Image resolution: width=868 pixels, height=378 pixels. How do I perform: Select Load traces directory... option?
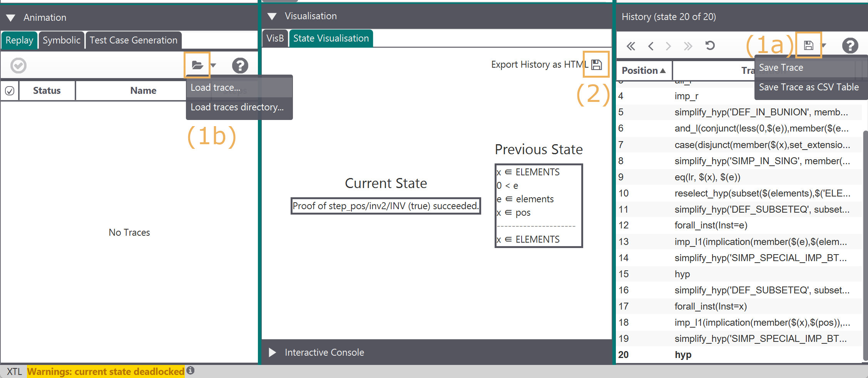click(x=237, y=107)
